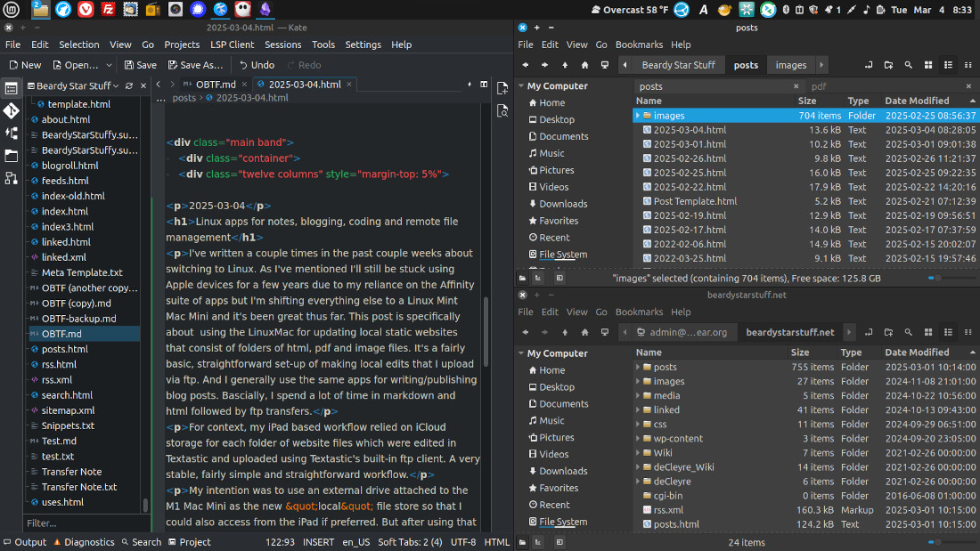Screen dimensions: 980x551
Task: Toggle tree view in the posts window's bottom-left corner
Action: point(538,278)
